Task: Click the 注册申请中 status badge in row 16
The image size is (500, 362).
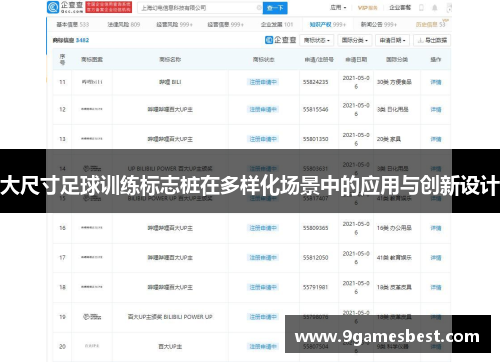Action: (263, 228)
